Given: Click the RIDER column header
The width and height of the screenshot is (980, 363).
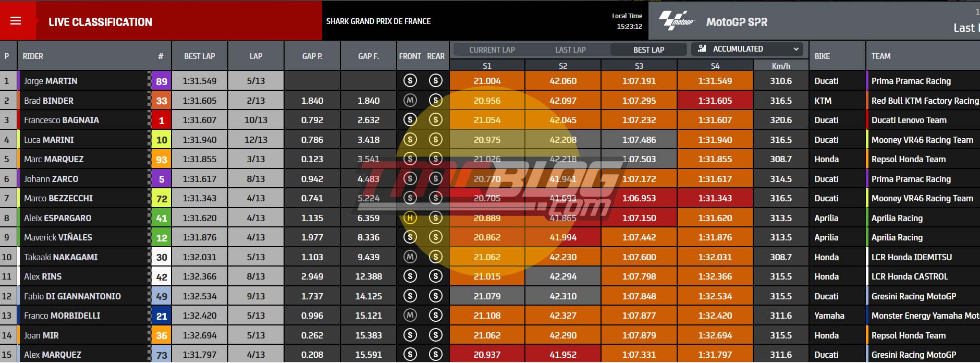Looking at the screenshot, I should (x=33, y=56).
